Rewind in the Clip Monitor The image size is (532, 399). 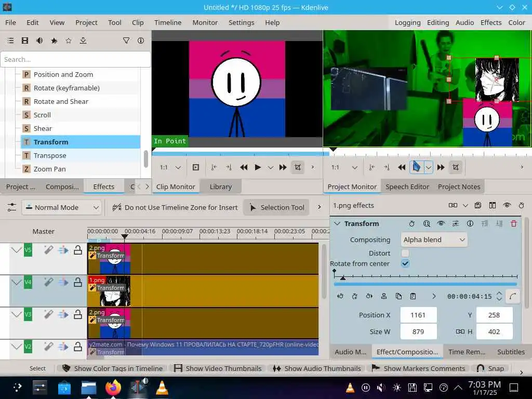pos(244,167)
